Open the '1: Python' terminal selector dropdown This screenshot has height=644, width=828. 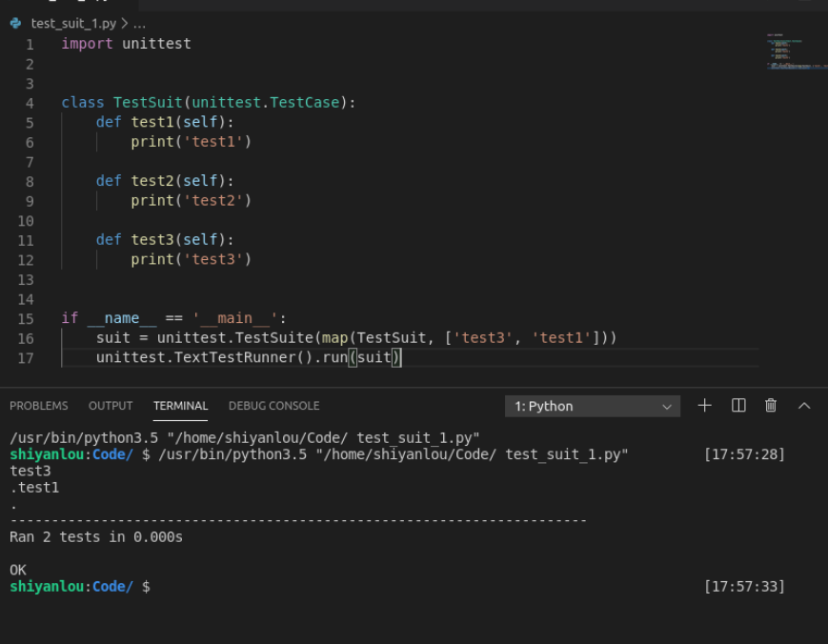coord(593,406)
